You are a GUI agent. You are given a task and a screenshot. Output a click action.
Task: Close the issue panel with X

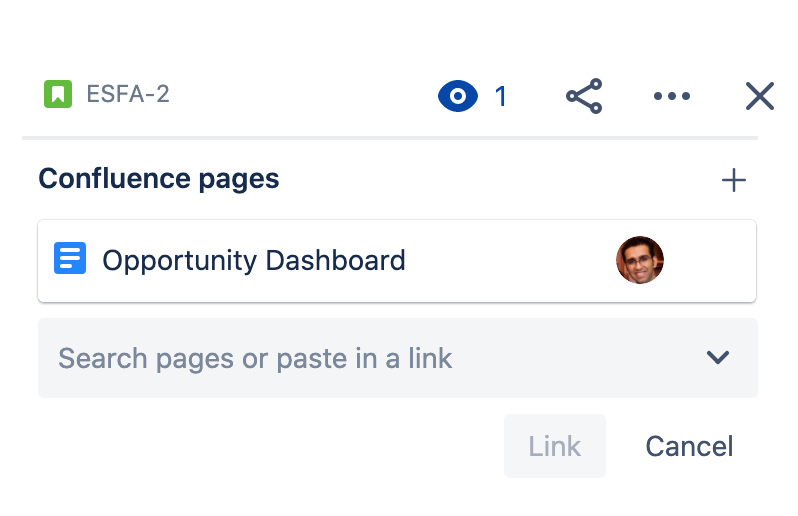pos(760,96)
